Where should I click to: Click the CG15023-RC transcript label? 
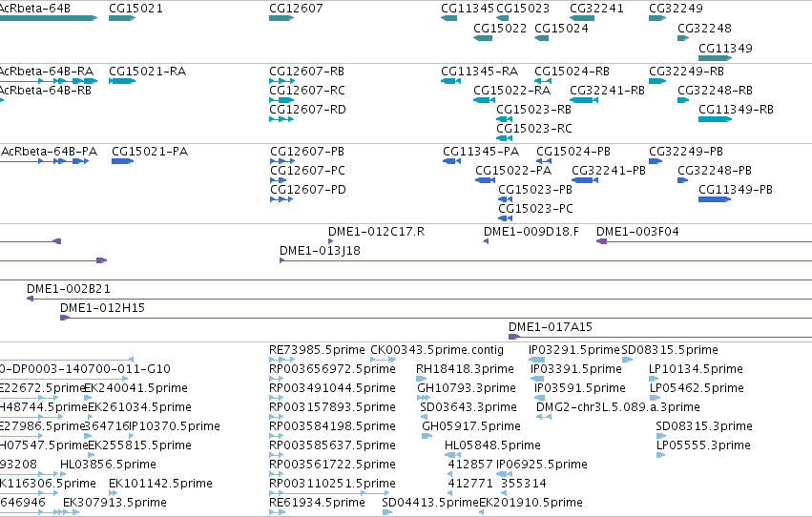(x=534, y=129)
